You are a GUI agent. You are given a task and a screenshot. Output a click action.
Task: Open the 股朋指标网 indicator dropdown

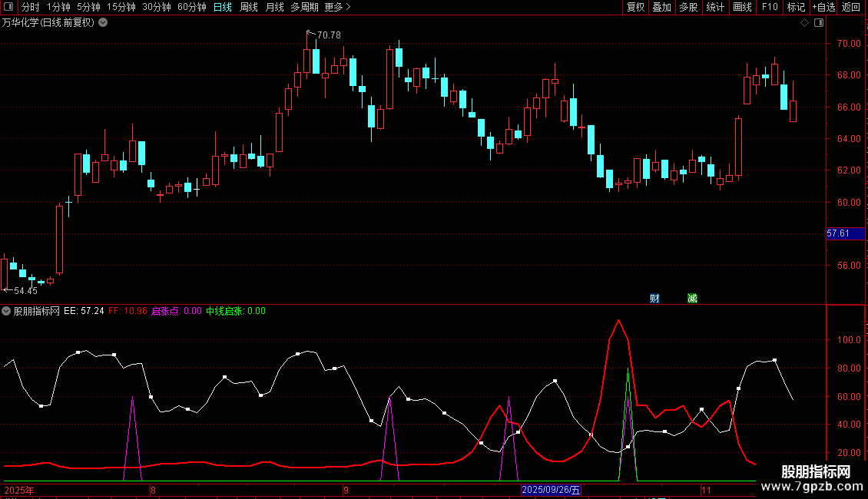pyautogui.click(x=6, y=311)
